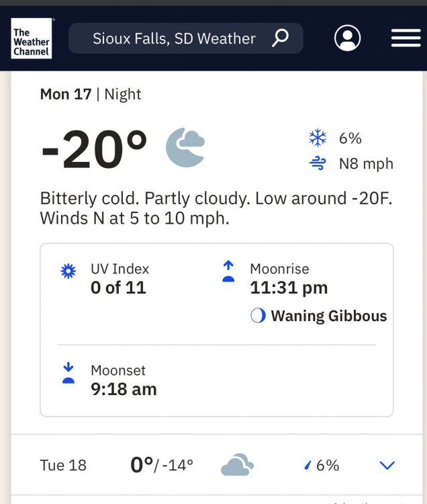Click the search magnifier icon
Image resolution: width=427 pixels, height=504 pixels.
tap(280, 38)
